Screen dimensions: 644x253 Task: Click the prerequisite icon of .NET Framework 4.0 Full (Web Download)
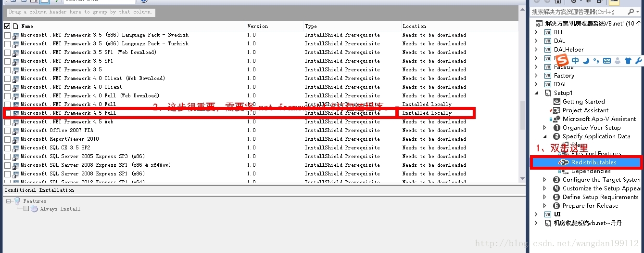(x=16, y=96)
